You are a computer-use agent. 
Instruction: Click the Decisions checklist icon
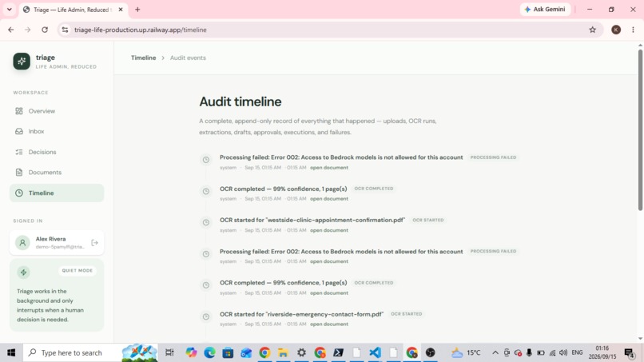tap(19, 152)
